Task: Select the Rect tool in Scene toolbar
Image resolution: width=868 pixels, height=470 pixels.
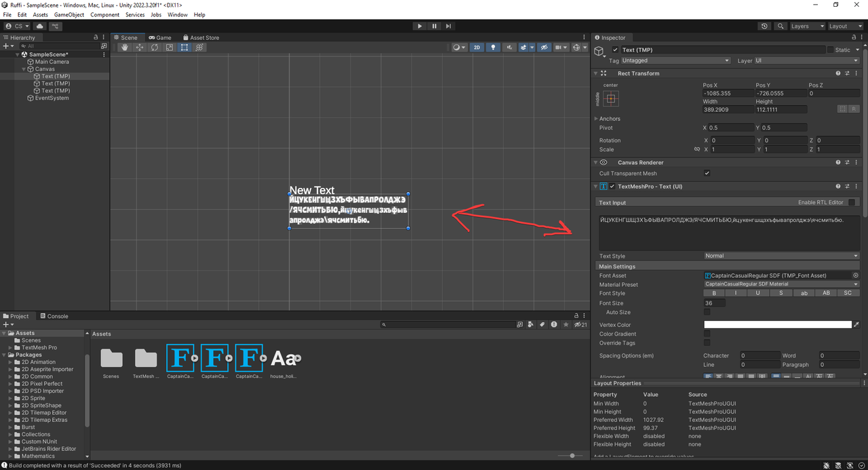Action: pyautogui.click(x=184, y=47)
